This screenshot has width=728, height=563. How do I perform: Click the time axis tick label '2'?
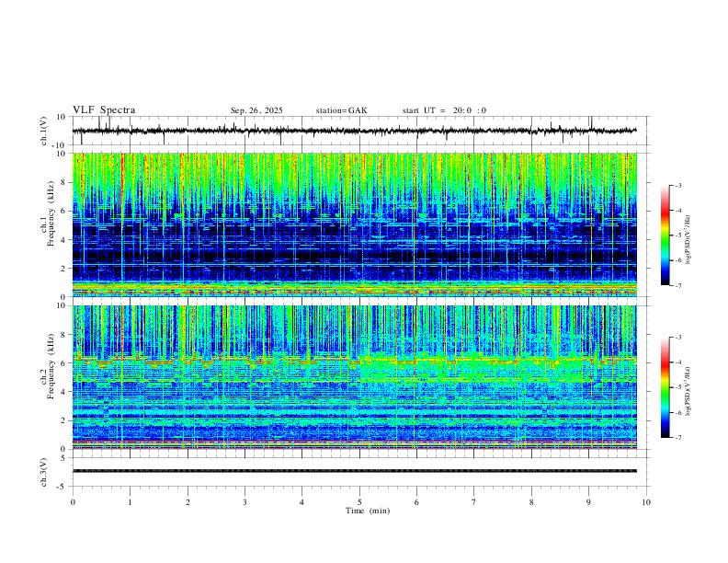point(188,502)
